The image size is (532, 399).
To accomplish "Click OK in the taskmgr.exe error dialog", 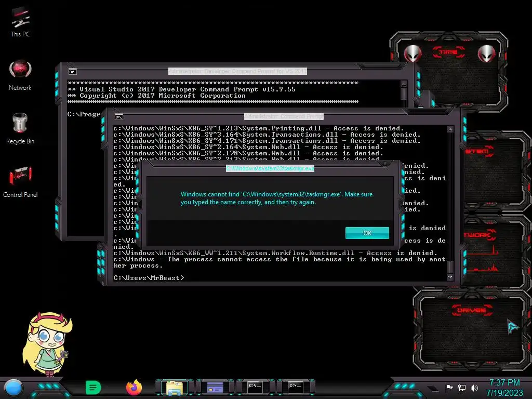I will 367,233.
